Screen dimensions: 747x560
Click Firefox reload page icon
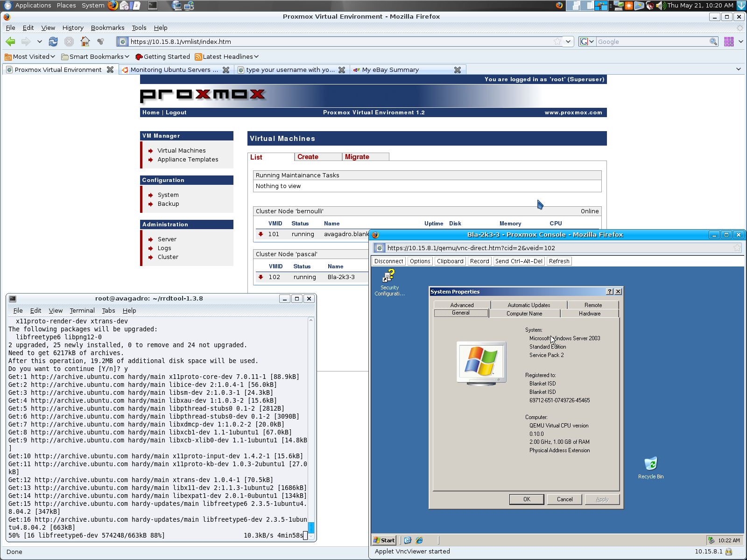click(53, 42)
